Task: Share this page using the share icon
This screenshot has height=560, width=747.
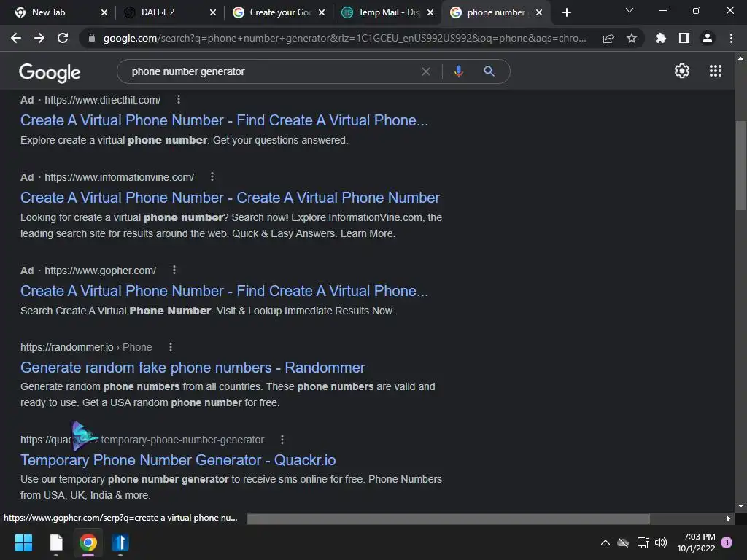Action: [x=608, y=38]
